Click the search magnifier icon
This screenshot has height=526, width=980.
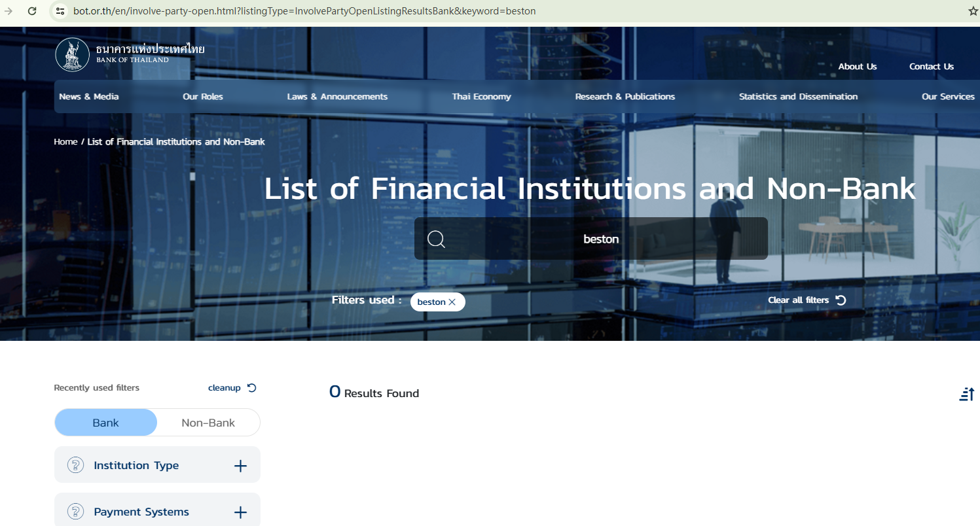436,239
